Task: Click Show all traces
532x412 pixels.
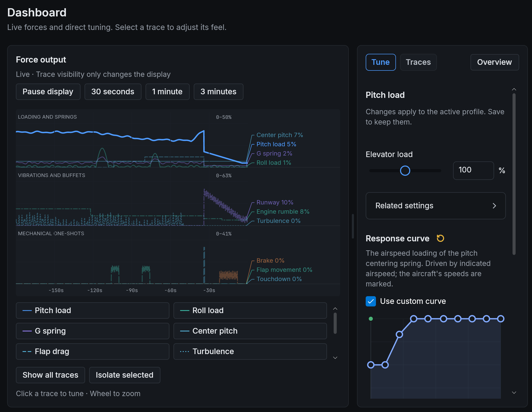Action: [50, 375]
